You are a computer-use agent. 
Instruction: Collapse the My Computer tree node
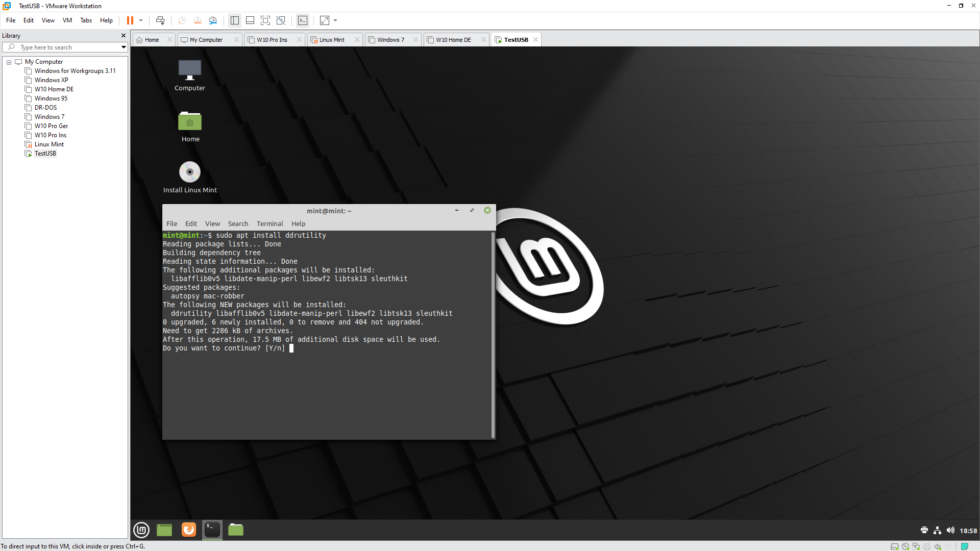click(x=9, y=62)
